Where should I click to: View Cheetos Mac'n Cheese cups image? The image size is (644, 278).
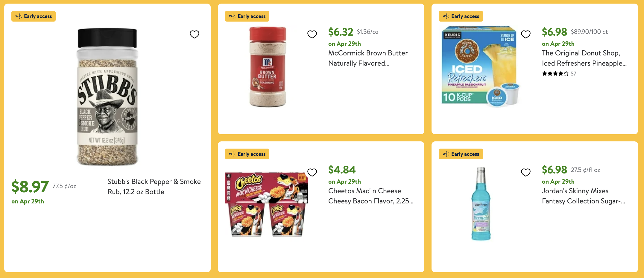click(x=266, y=205)
